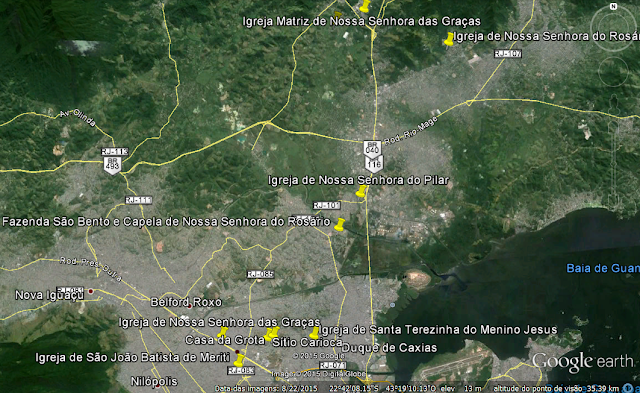Viewport: 640px width, 393px height.
Task: Click the Belford Roxo city label
Action: coord(186,302)
